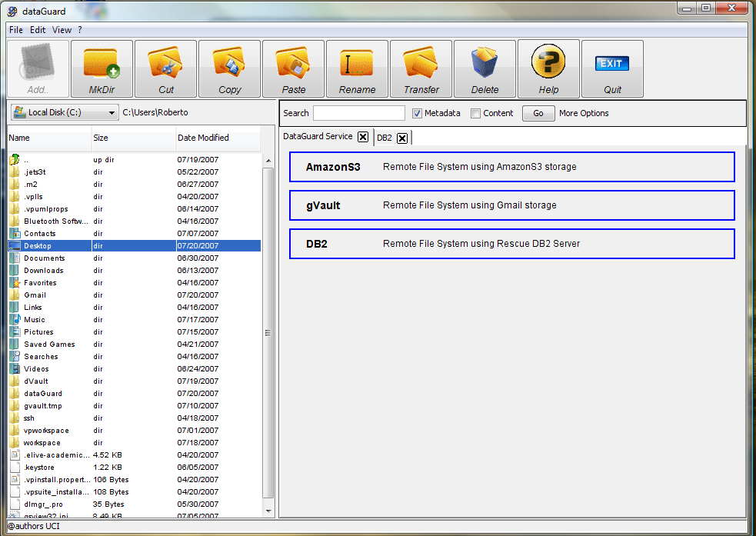756x536 pixels.
Task: Select the Links folder row
Action: [x=135, y=307]
